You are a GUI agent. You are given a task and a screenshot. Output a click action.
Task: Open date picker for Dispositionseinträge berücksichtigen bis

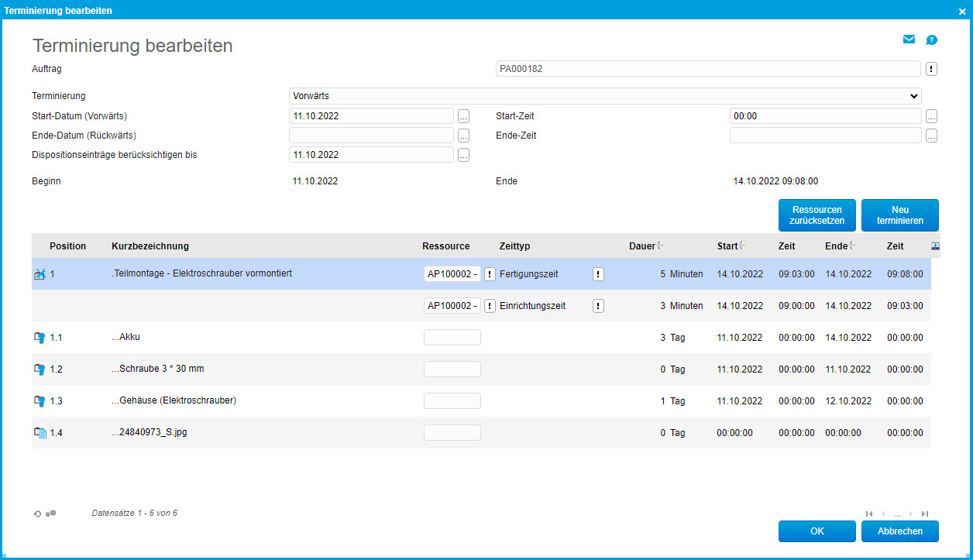coord(463,155)
